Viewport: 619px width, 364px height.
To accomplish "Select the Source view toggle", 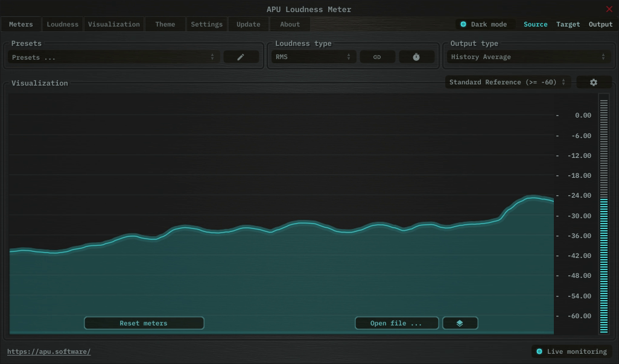I will tap(535, 24).
